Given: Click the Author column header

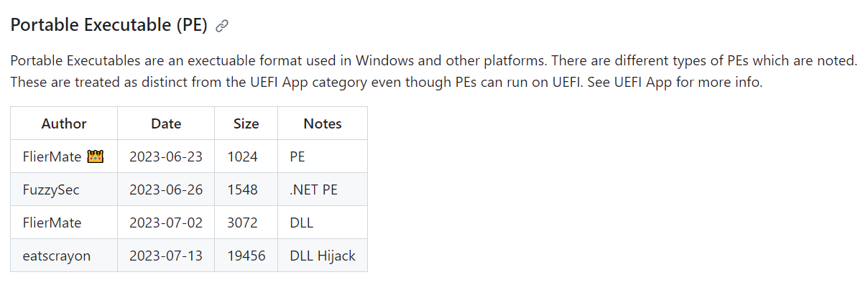Looking at the screenshot, I should [64, 123].
